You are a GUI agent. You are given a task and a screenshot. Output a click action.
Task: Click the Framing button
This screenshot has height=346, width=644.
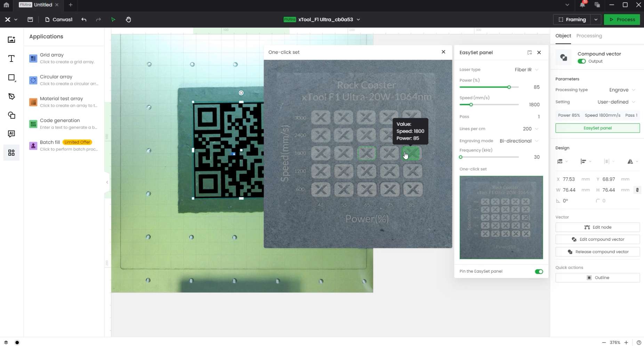coord(572,19)
